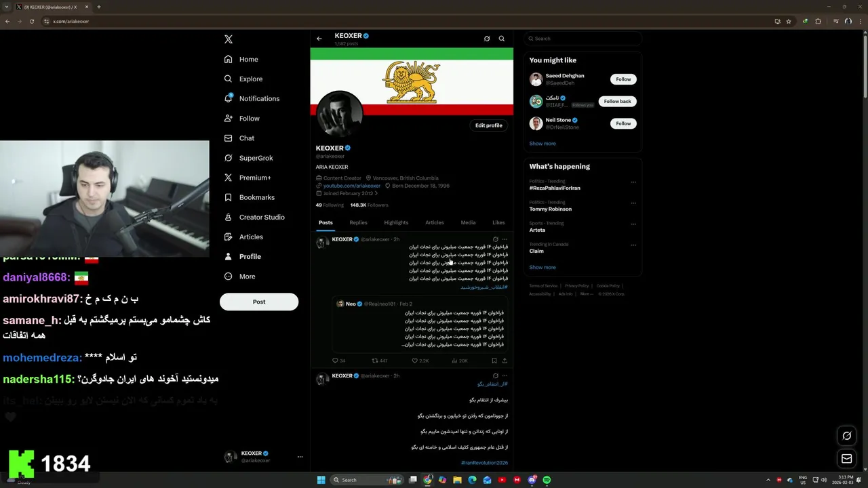Bookmark the first post
The width and height of the screenshot is (868, 488).
tap(494, 361)
